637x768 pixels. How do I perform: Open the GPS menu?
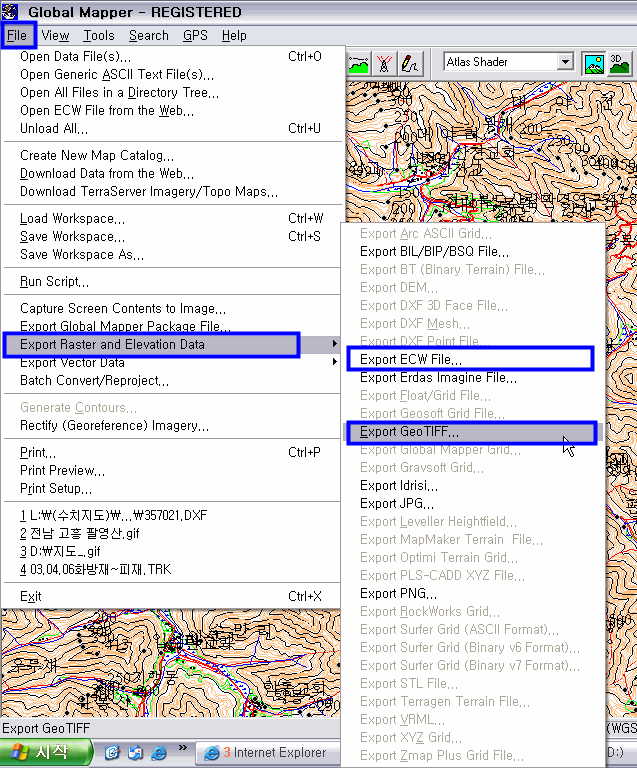pyautogui.click(x=195, y=36)
